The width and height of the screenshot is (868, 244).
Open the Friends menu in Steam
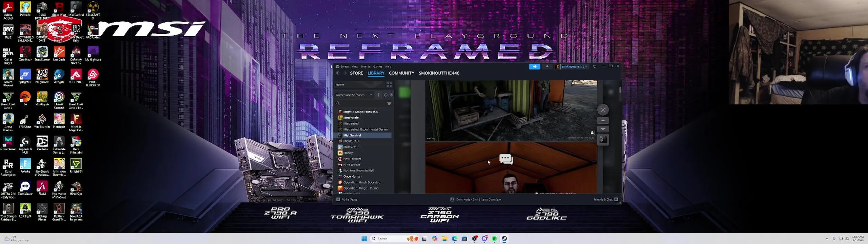click(366, 67)
